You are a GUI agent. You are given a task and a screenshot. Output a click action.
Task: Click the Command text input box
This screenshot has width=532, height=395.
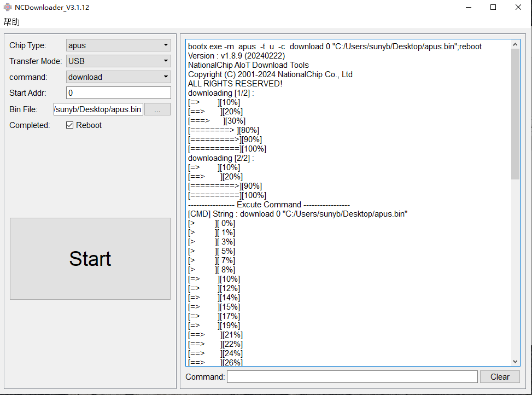[352, 377]
